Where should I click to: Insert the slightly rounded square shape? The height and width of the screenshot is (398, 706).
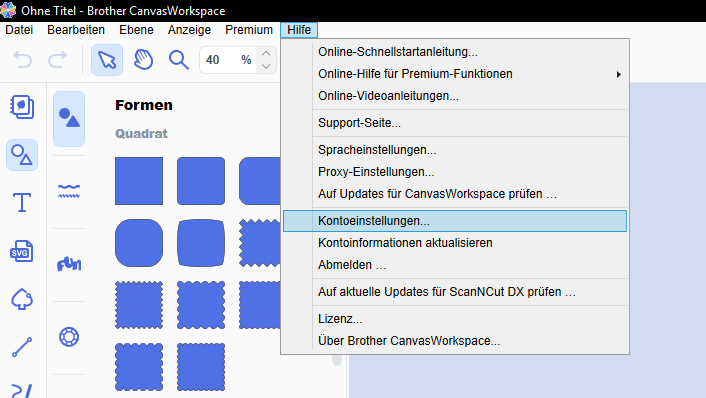201,181
